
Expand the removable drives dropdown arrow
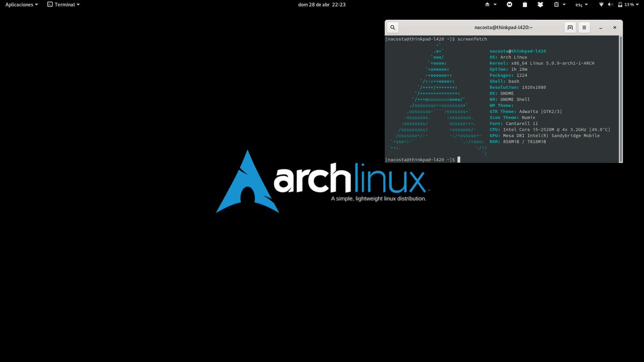[x=495, y=4]
